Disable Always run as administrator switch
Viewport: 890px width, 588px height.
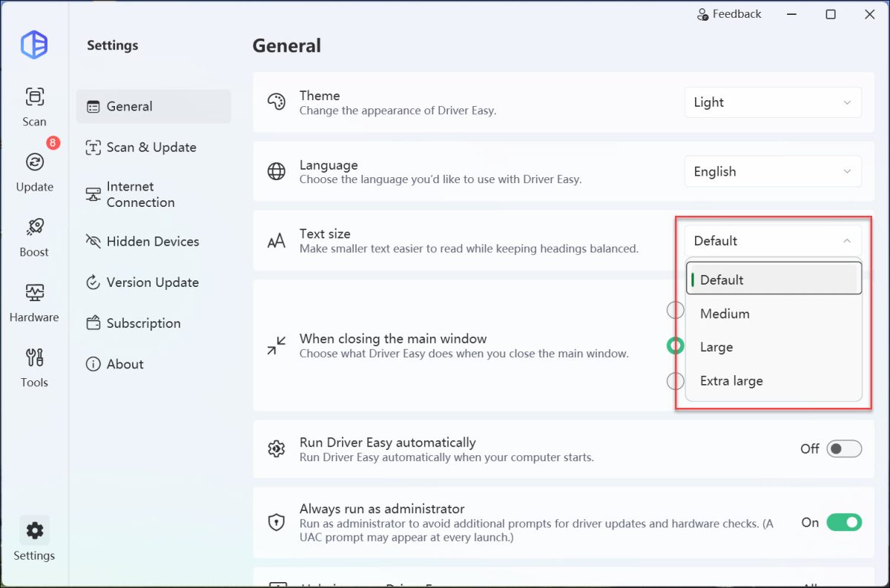point(844,523)
